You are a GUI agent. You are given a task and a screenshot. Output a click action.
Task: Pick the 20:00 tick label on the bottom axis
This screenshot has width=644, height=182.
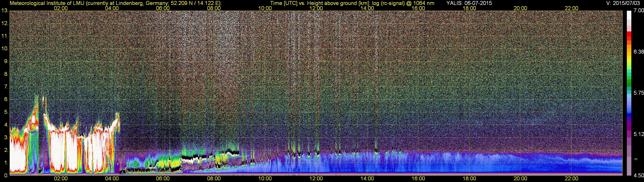tap(520, 179)
